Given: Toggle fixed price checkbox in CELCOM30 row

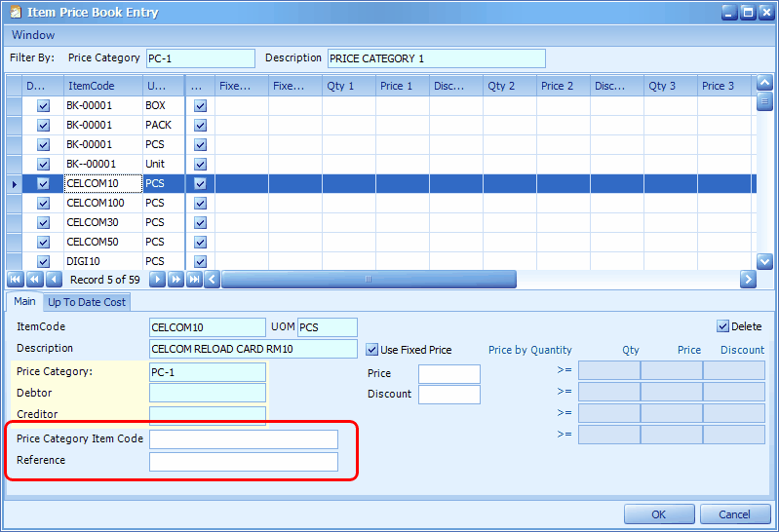Looking at the screenshot, I should click(x=200, y=222).
